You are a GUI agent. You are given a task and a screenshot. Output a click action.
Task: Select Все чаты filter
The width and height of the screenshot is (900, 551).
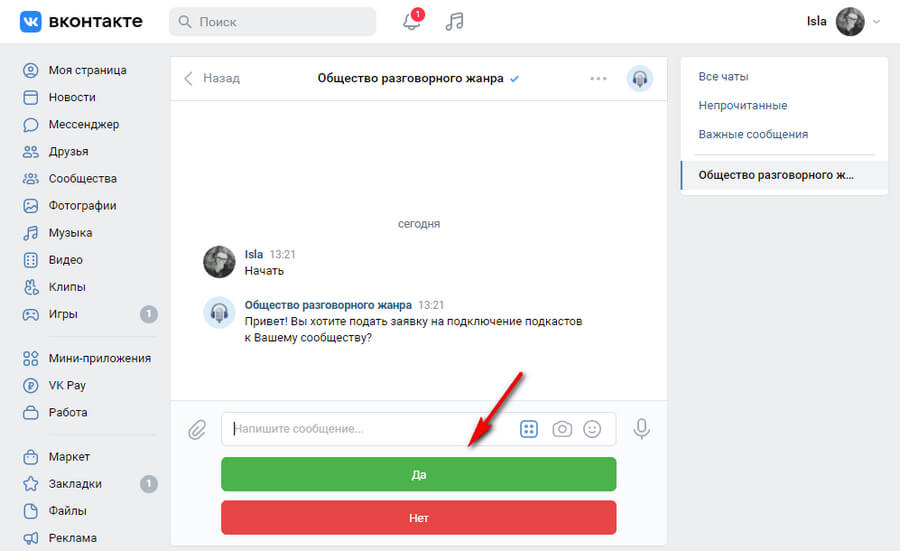click(723, 76)
